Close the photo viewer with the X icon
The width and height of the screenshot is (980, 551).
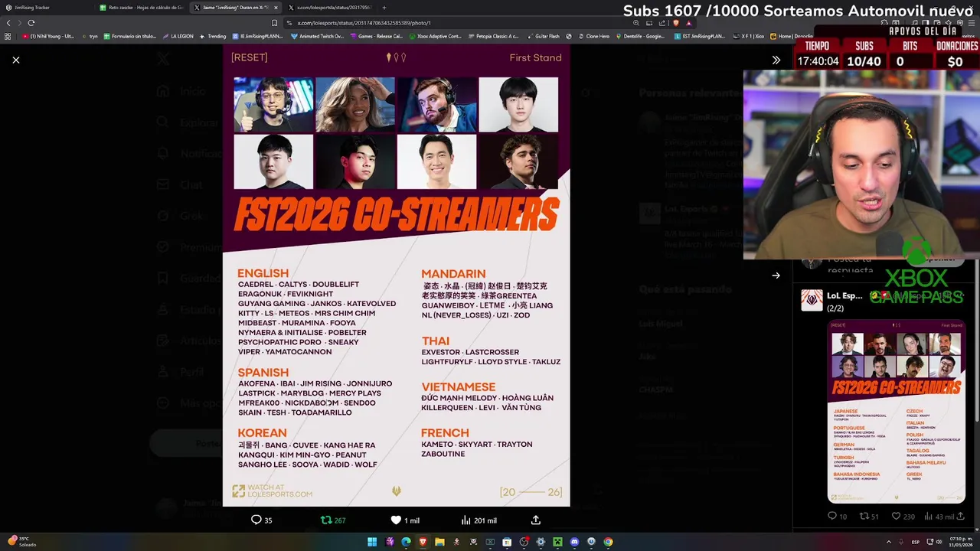[x=15, y=60]
